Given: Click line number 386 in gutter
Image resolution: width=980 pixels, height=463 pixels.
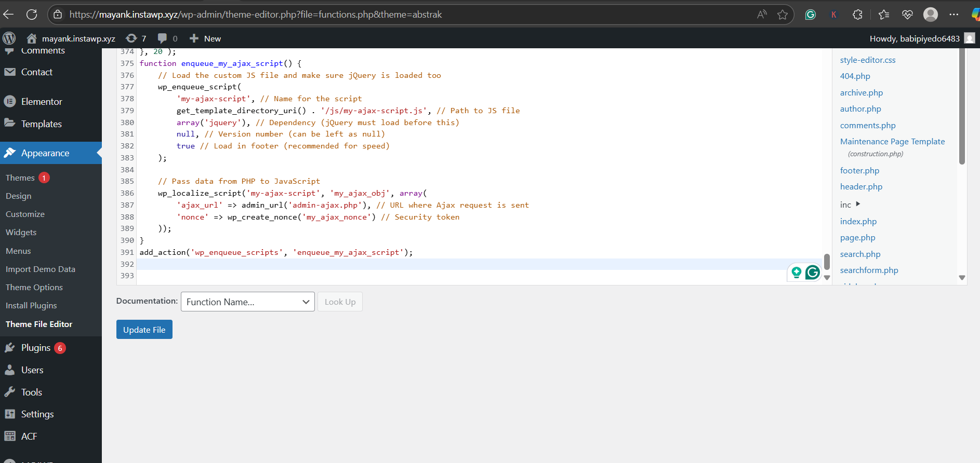Looking at the screenshot, I should (x=127, y=193).
